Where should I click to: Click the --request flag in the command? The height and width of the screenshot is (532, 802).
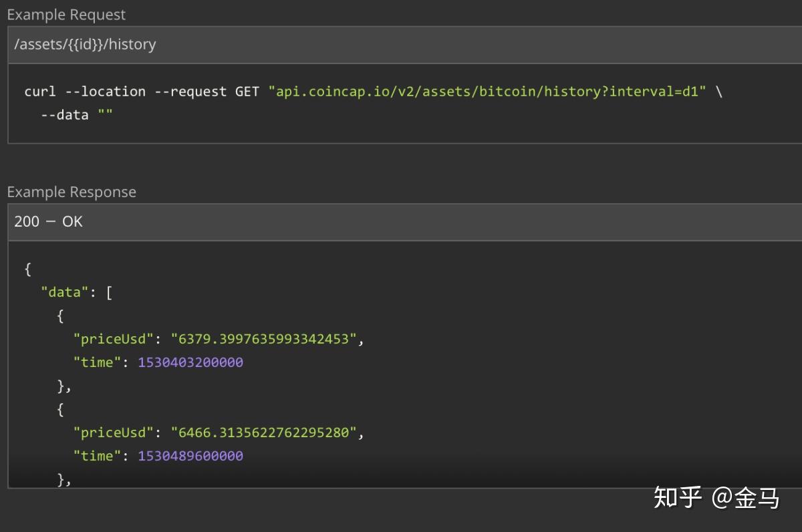[x=190, y=92]
